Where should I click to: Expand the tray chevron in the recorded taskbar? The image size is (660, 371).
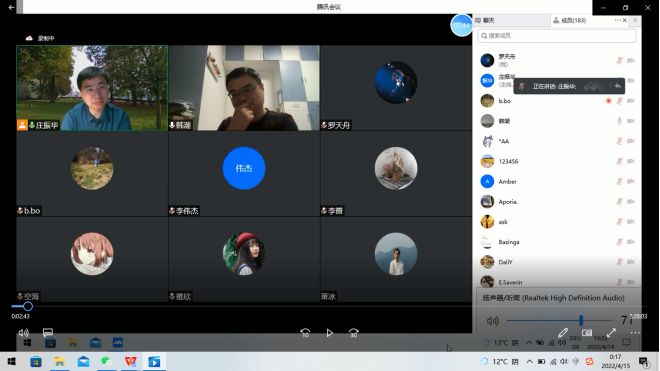click(x=529, y=343)
